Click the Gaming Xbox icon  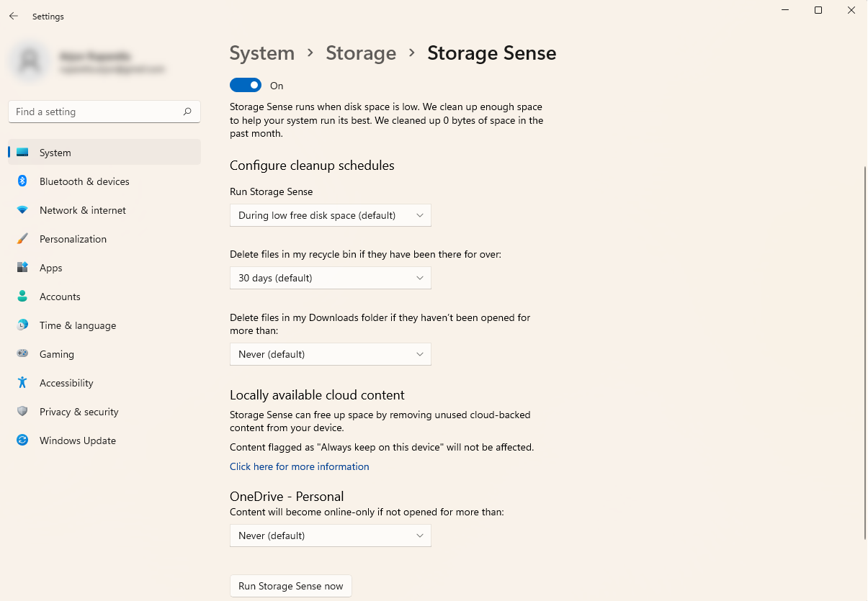pyautogui.click(x=24, y=354)
